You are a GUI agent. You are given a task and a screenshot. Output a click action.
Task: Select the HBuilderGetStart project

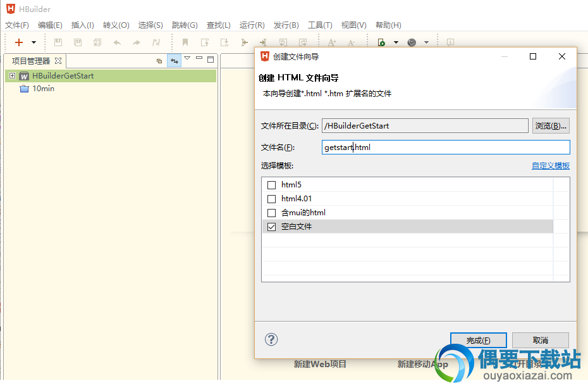[63, 76]
